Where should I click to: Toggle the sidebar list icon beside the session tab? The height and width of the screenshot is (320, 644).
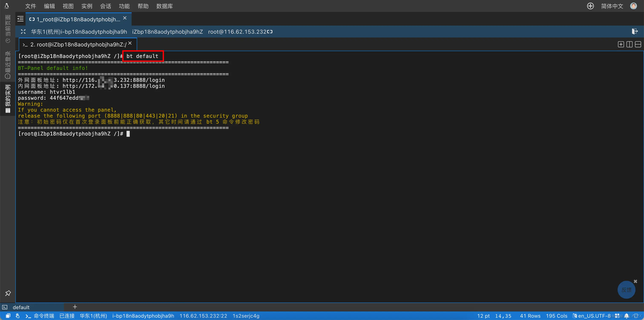(x=20, y=19)
